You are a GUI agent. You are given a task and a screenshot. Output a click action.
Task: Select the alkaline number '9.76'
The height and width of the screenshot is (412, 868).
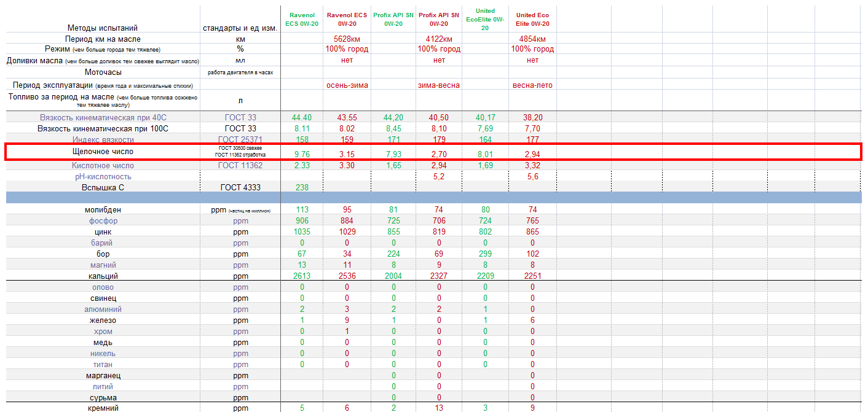[x=302, y=154]
